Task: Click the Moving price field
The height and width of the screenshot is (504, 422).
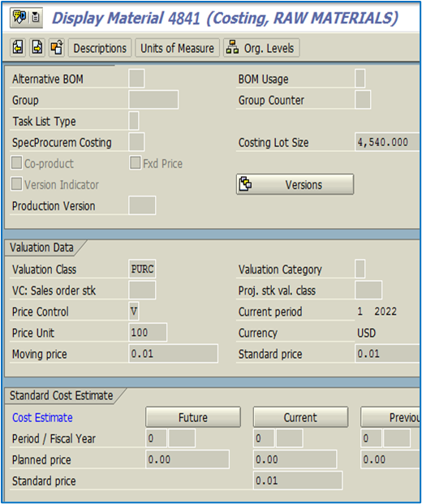Action: click(x=173, y=354)
